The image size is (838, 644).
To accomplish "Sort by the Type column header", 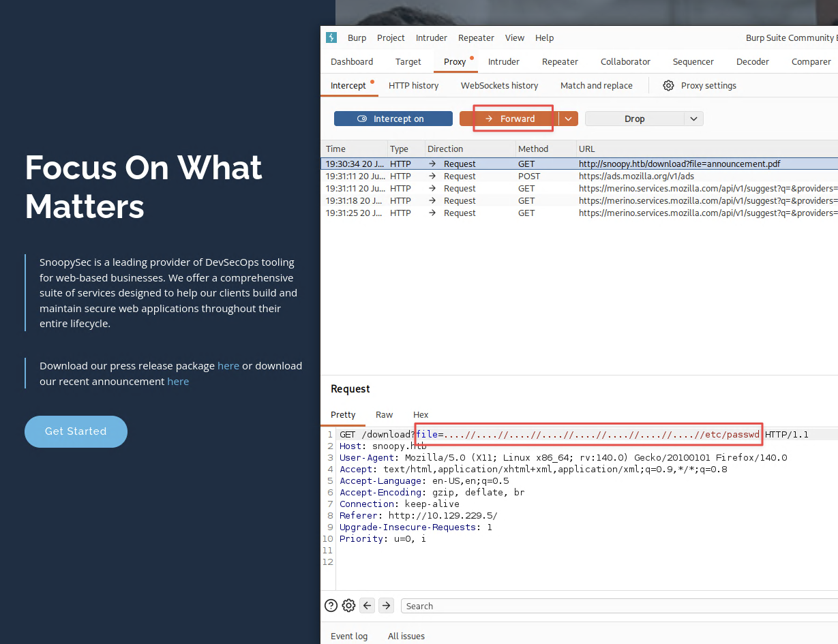I will pyautogui.click(x=405, y=149).
